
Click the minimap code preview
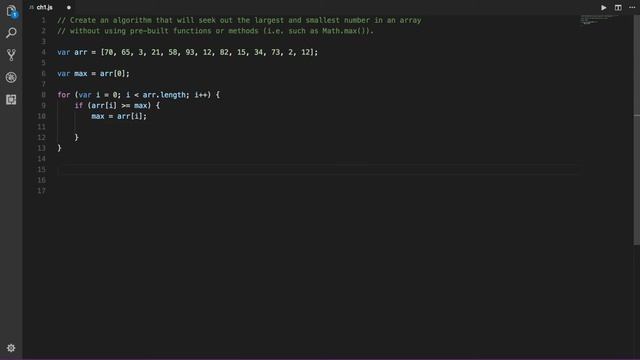click(x=598, y=19)
